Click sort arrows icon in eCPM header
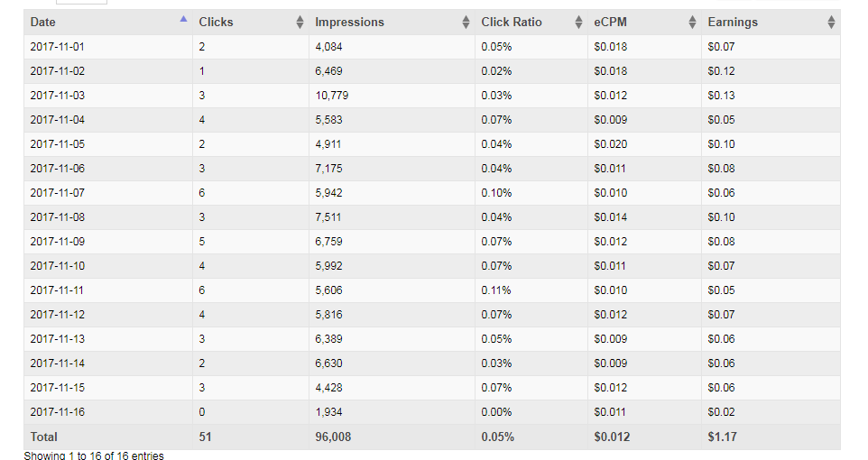The height and width of the screenshot is (460, 868). [x=692, y=22]
